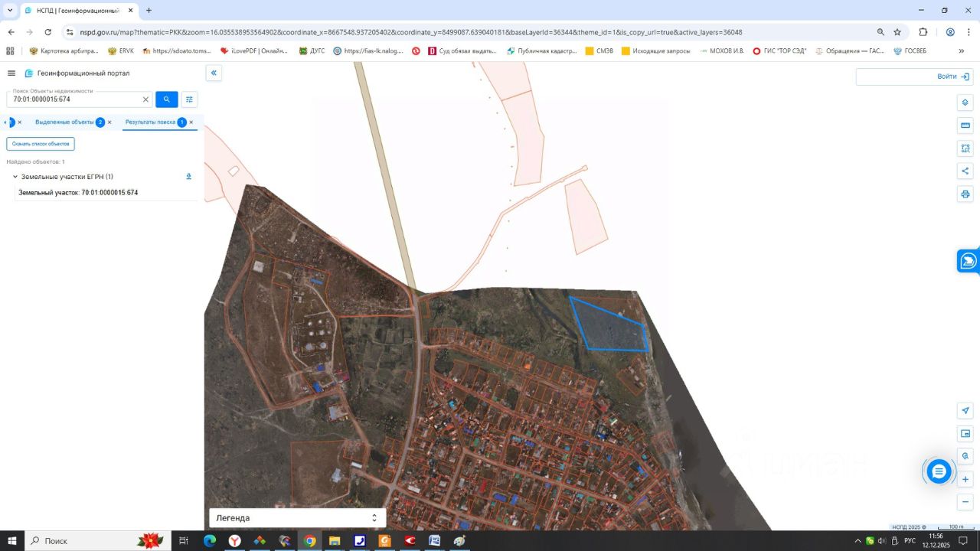Close the Результаты поиска tab
Viewport: 980px width, 551px height.
tap(191, 122)
